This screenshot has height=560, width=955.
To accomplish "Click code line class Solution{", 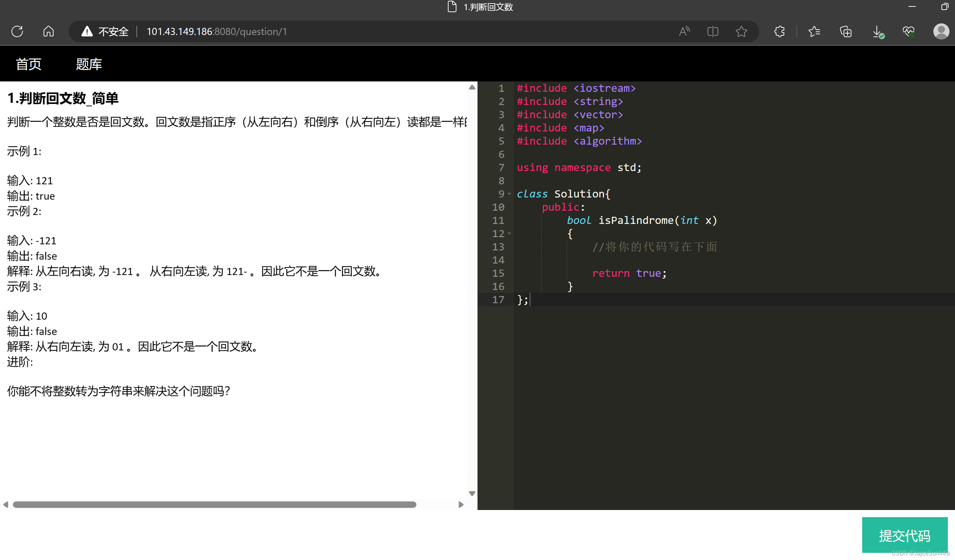I will tap(564, 194).
